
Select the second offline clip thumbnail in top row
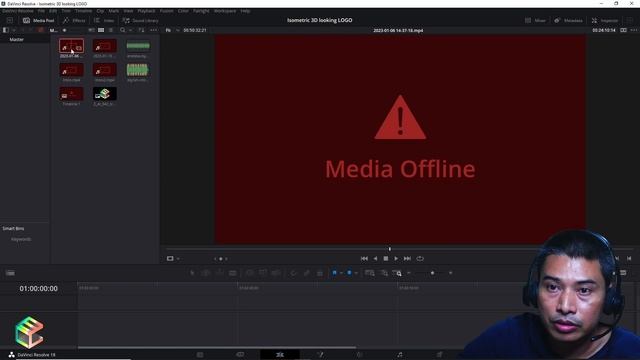[104, 46]
